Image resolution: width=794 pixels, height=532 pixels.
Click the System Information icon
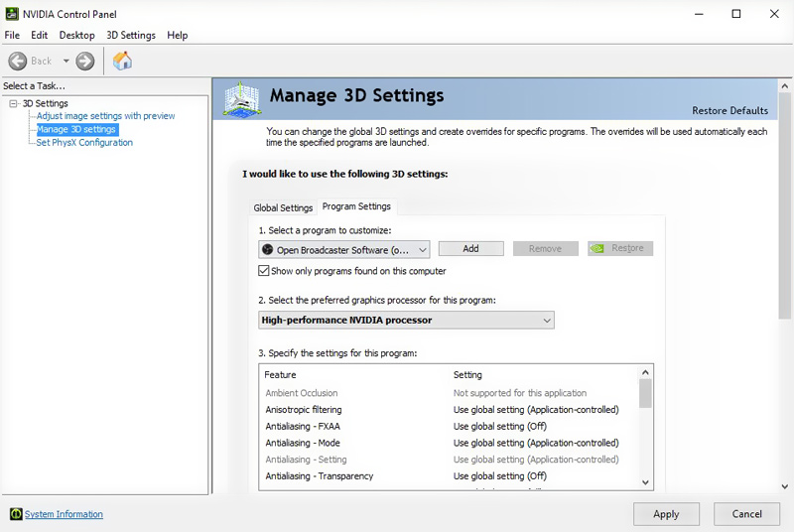tap(16, 514)
